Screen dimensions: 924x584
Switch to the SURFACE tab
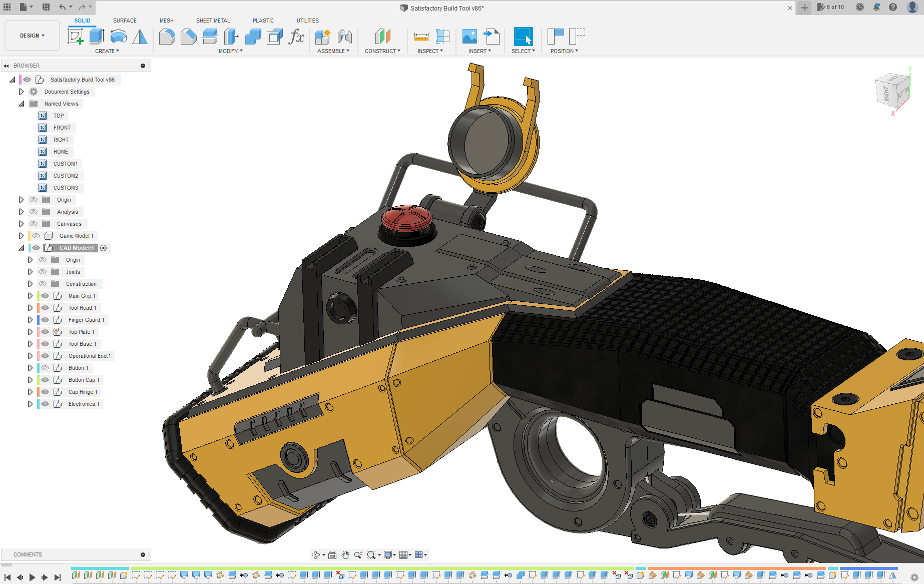pyautogui.click(x=125, y=21)
